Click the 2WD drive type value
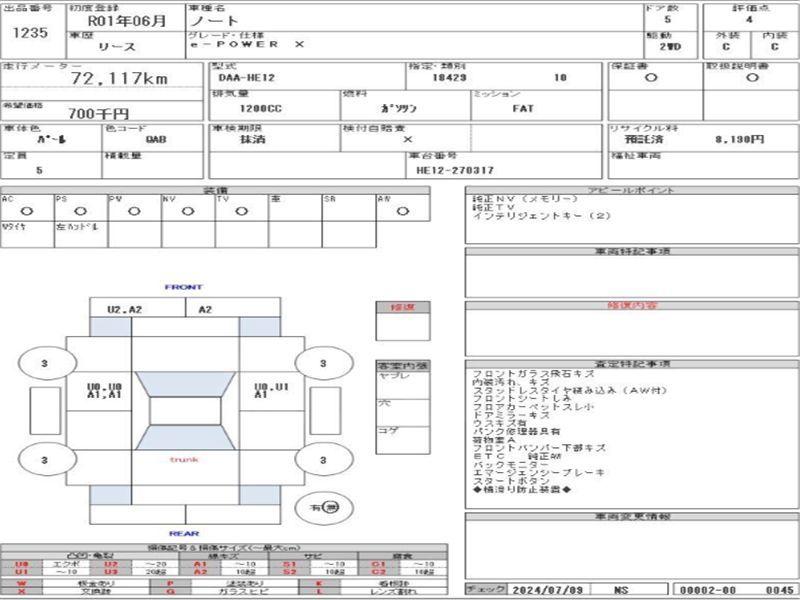 point(670,46)
